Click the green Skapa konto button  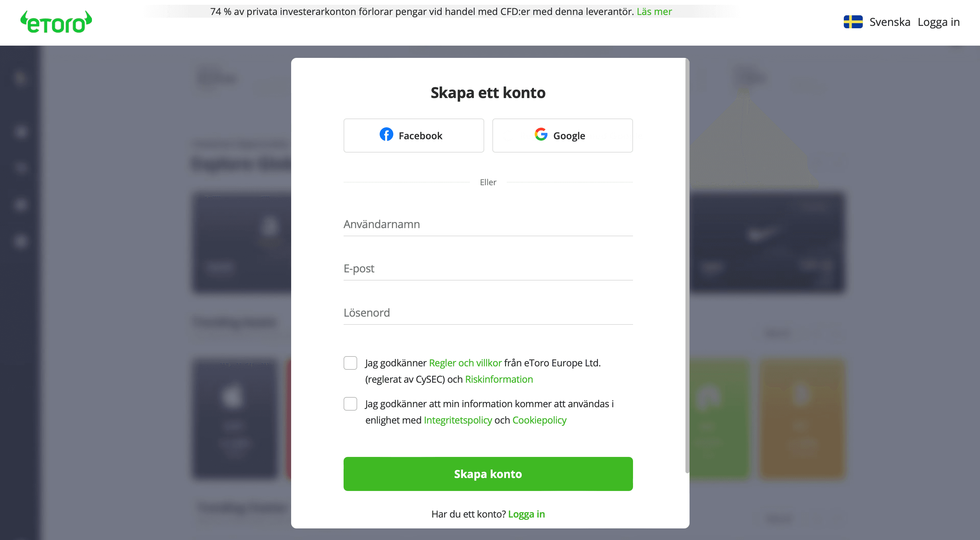pos(488,474)
